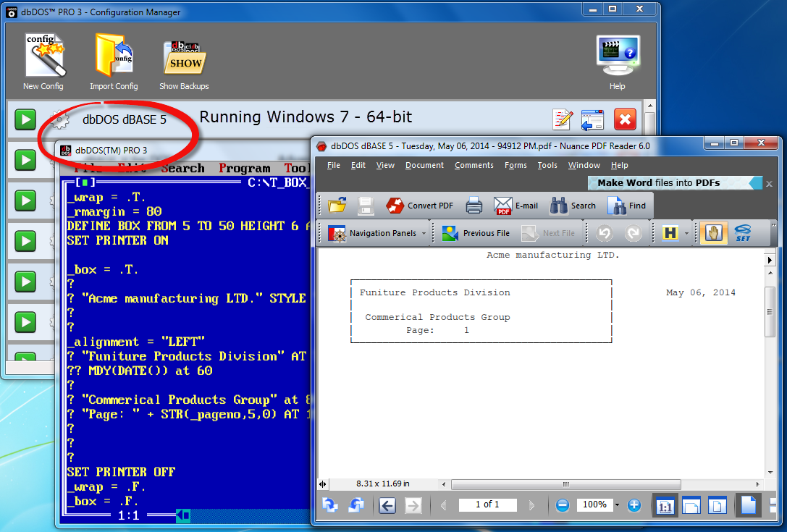Toggle split pane arrows at bottom-left
The width and height of the screenshot is (787, 532).
click(322, 484)
